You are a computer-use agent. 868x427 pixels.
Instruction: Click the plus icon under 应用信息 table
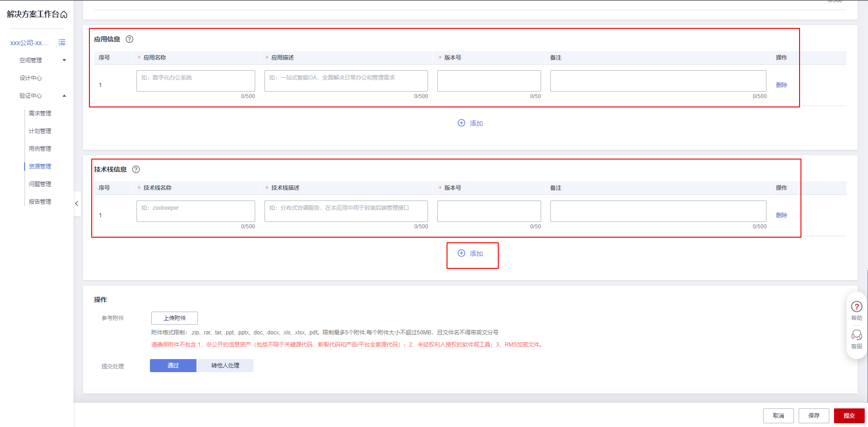[461, 123]
